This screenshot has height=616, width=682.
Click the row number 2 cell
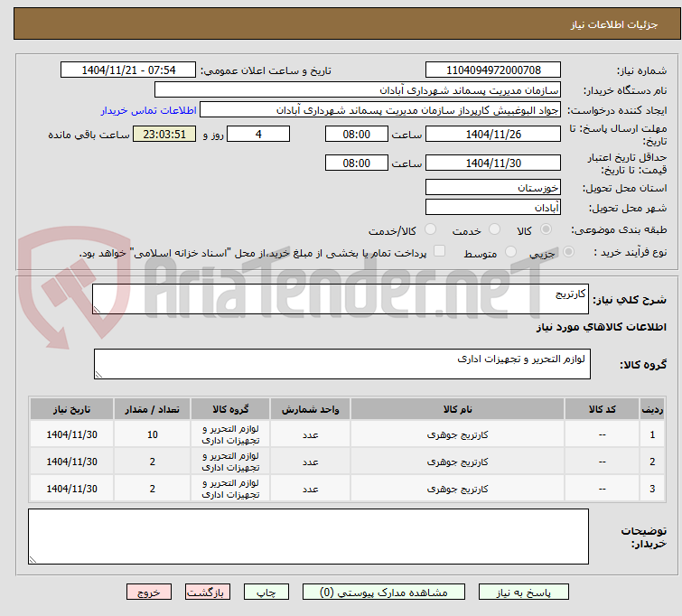click(x=652, y=462)
